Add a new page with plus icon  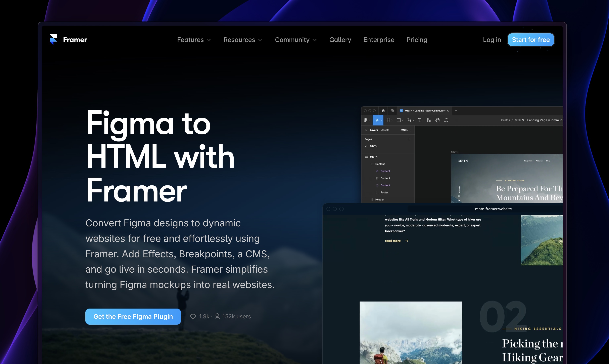point(409,139)
